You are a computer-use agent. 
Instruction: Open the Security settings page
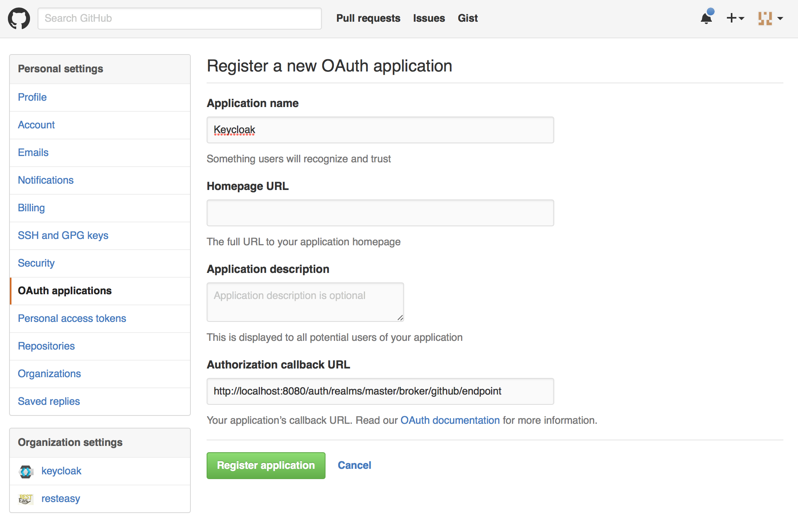pos(36,263)
